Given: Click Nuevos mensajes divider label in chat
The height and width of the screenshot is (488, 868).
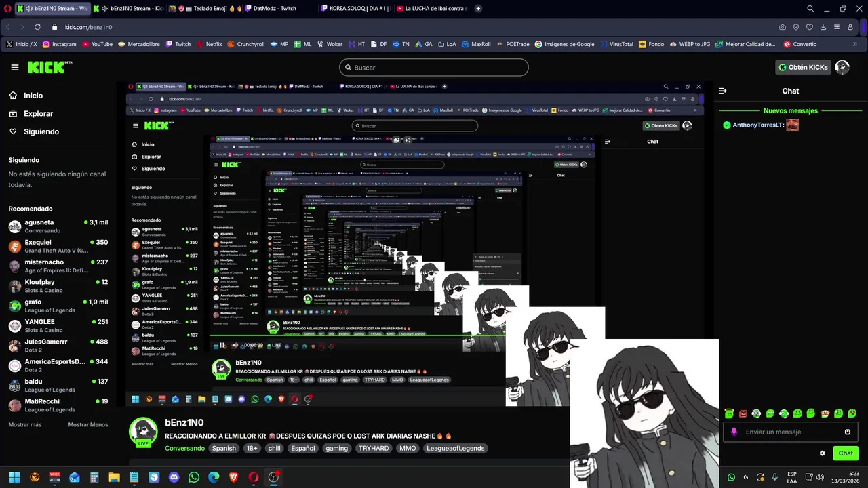Looking at the screenshot, I should 791,110.
